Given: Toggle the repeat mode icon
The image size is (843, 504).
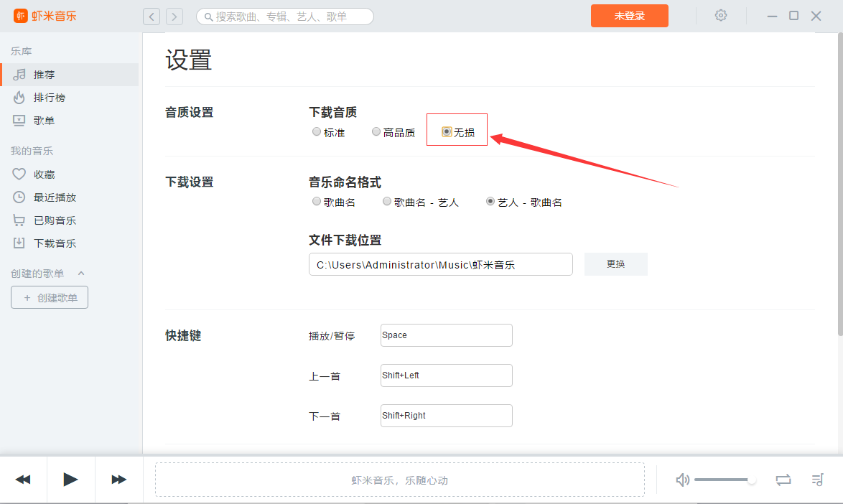Looking at the screenshot, I should pos(783,480).
